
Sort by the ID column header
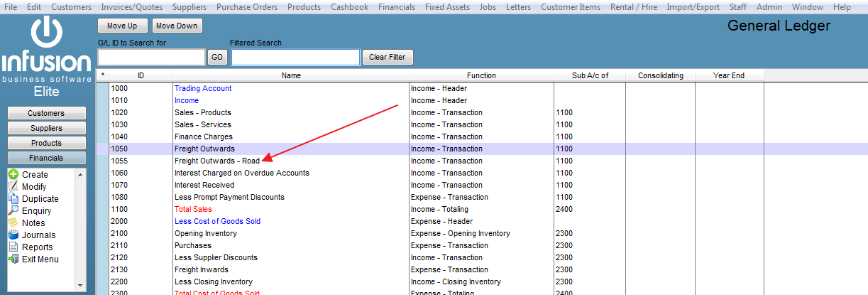(x=141, y=75)
